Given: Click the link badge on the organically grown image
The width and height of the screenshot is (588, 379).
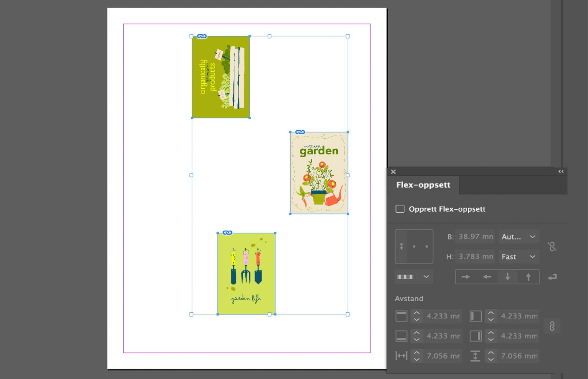Looking at the screenshot, I should [202, 36].
